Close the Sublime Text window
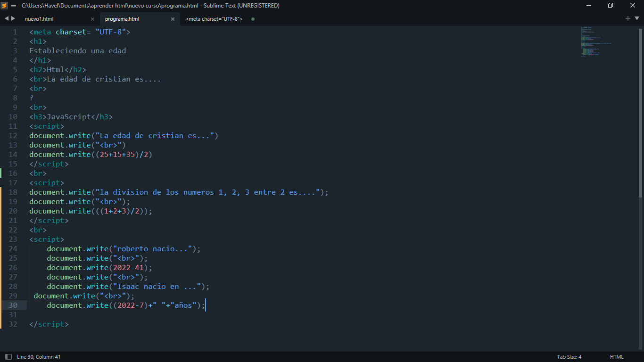 pos(633,6)
